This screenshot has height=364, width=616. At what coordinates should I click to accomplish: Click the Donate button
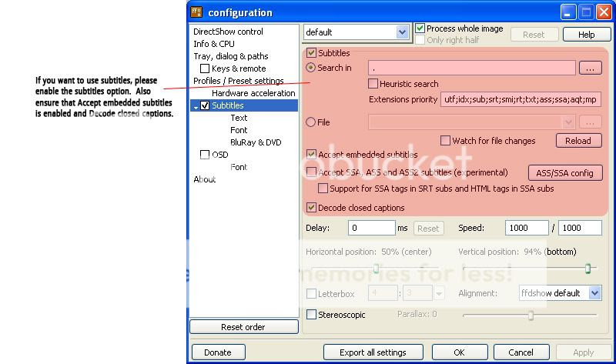click(218, 352)
